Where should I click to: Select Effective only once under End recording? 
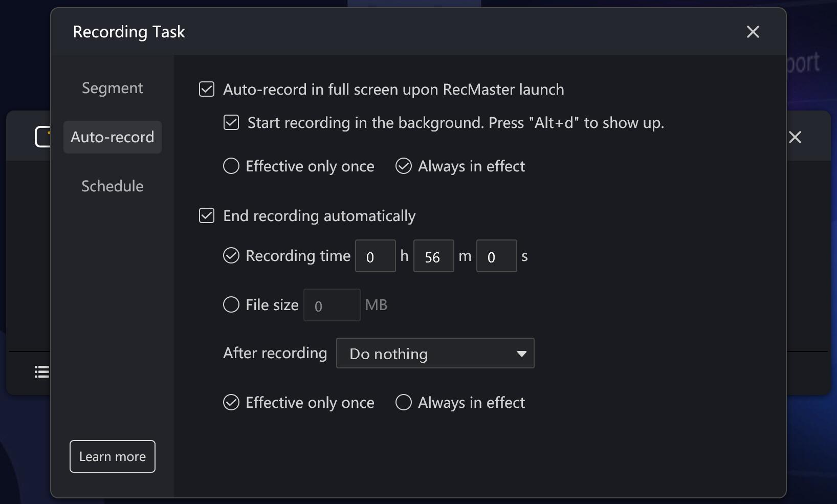[231, 403]
